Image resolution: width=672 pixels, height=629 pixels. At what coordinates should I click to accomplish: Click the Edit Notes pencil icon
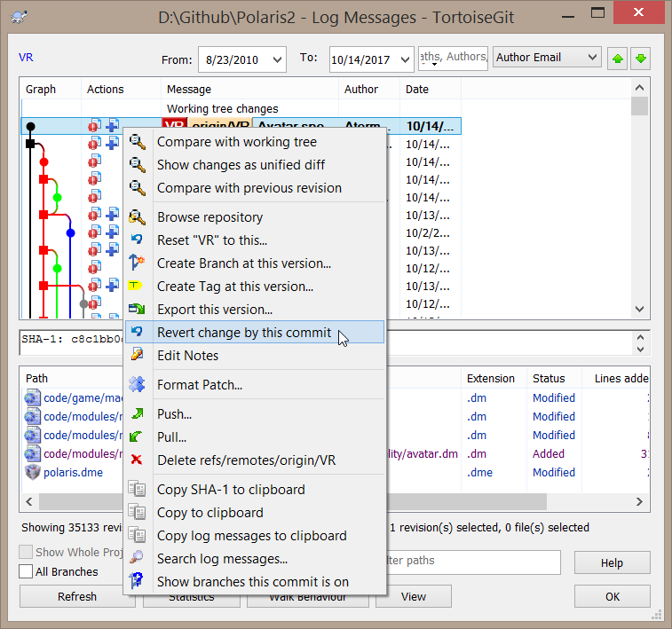click(137, 355)
